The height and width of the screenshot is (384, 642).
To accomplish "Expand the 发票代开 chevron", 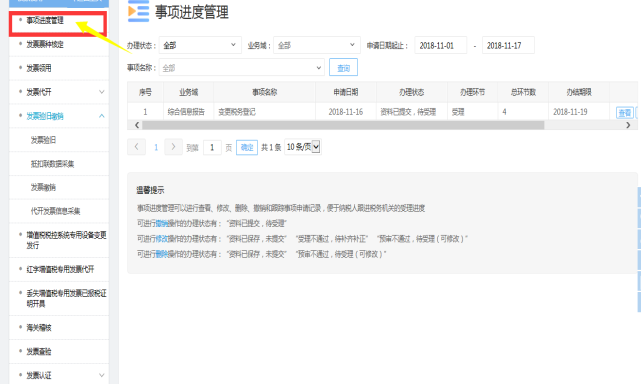I will pos(102,92).
